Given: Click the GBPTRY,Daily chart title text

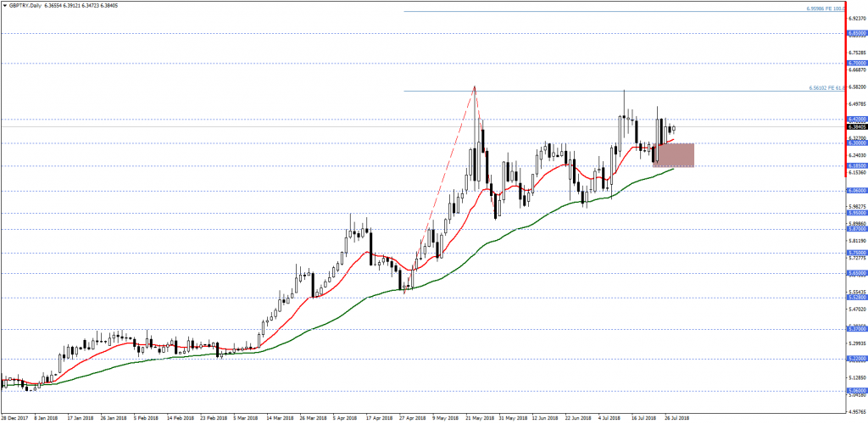Looking at the screenshot, I should tap(25, 5).
